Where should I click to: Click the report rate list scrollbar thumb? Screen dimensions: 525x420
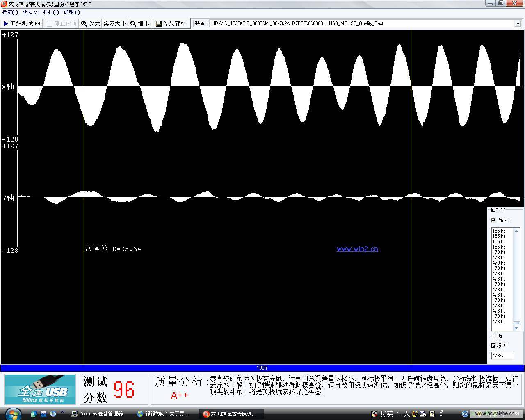tap(517, 323)
